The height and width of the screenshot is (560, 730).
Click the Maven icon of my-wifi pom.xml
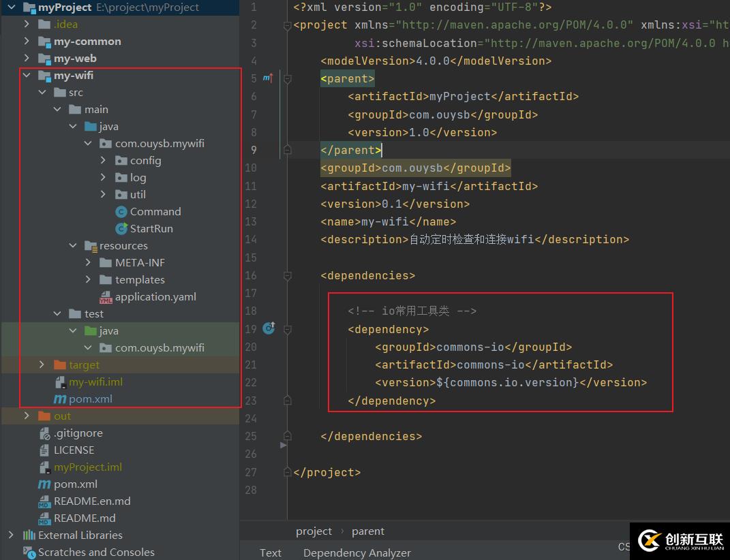pyautogui.click(x=60, y=399)
